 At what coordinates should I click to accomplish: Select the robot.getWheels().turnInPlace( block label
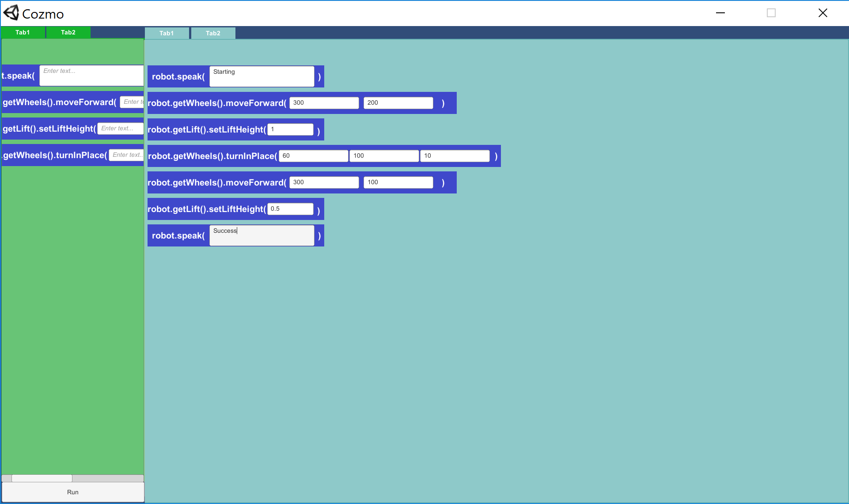[x=212, y=156]
